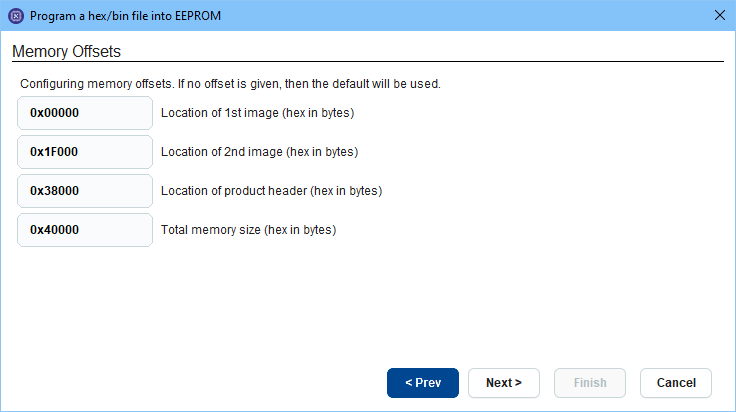
Task: Click the 'Program a hex/bin file into EEPROM' title
Action: 125,16
